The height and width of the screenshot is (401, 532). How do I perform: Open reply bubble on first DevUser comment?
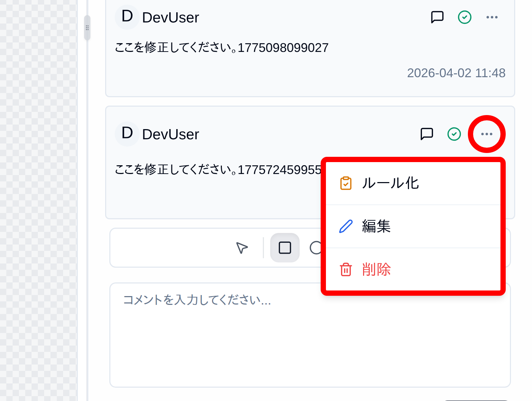437,17
